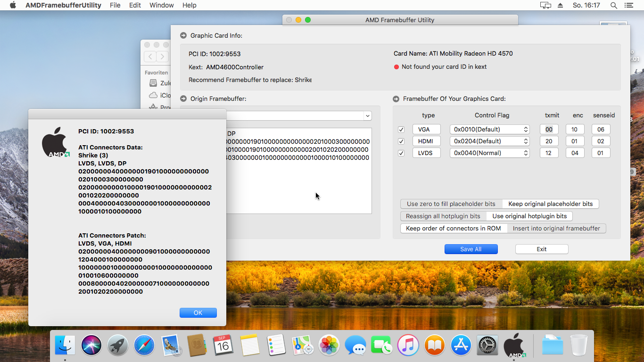
Task: Open Finder from the dock
Action: [65, 345]
